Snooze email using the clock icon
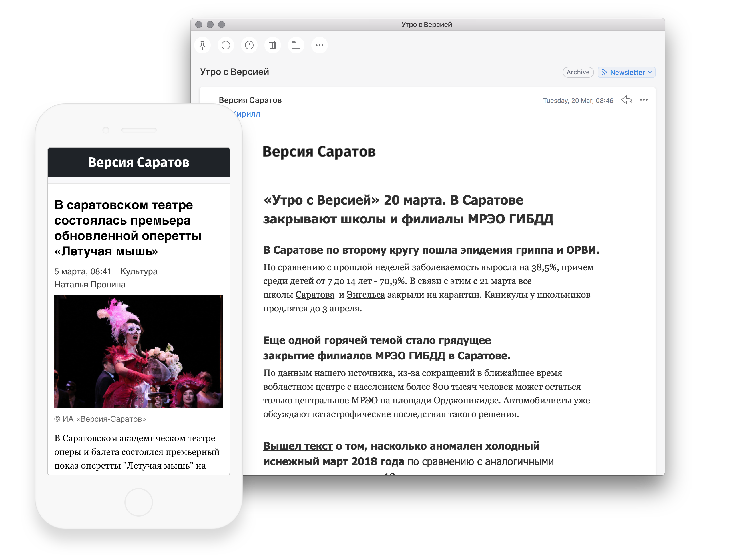 click(249, 45)
